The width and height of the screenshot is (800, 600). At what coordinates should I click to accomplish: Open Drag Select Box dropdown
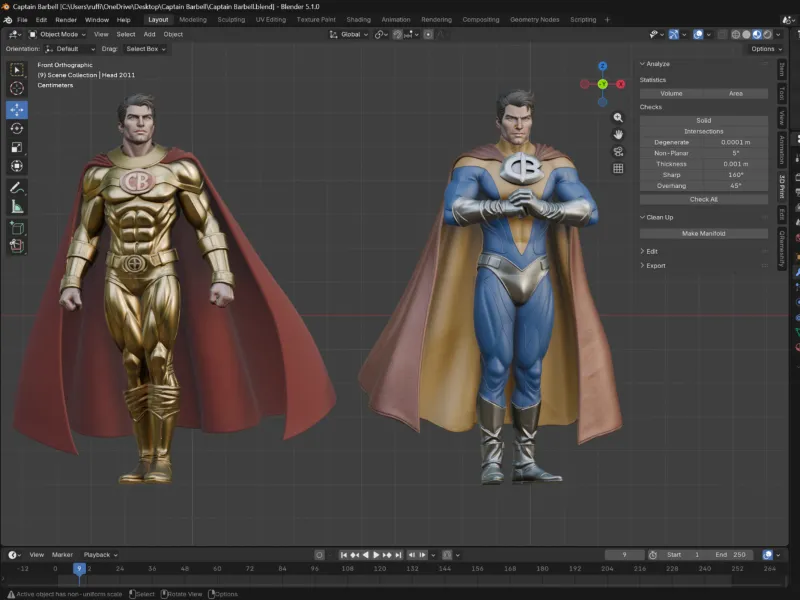click(145, 49)
